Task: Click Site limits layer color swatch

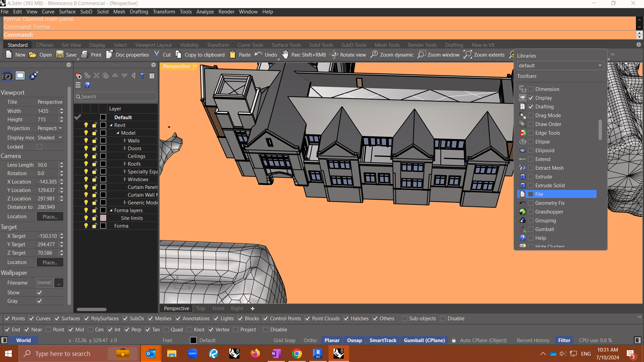Action: 103,218
